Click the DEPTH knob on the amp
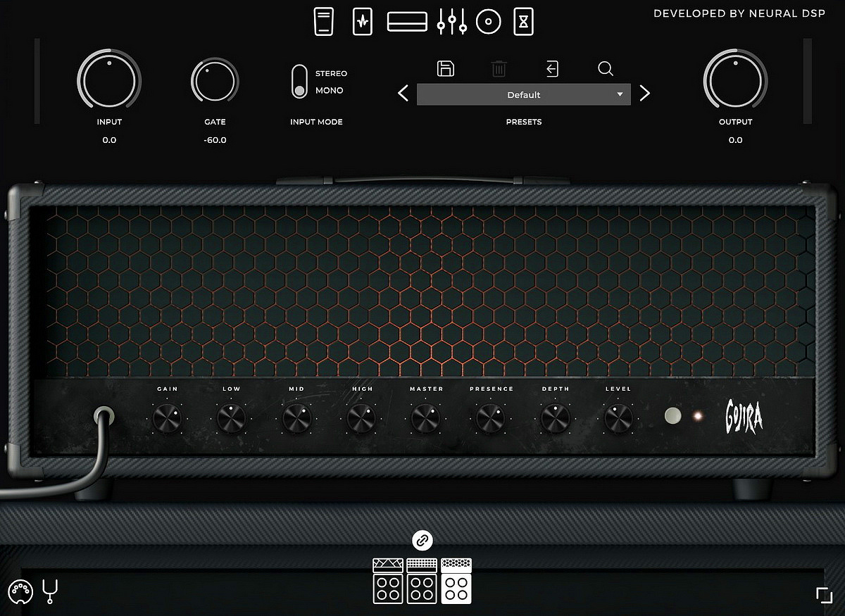The height and width of the screenshot is (616, 845). point(556,419)
